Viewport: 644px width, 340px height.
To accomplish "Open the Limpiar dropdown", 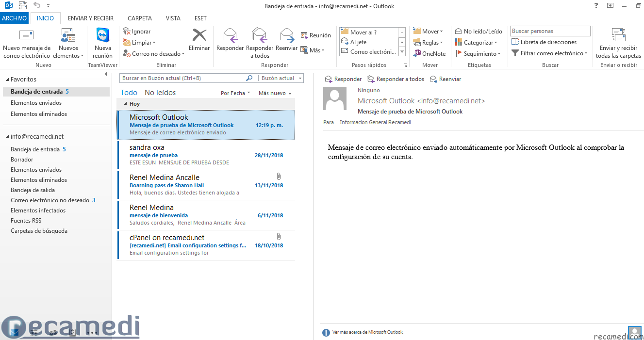I will [x=139, y=43].
